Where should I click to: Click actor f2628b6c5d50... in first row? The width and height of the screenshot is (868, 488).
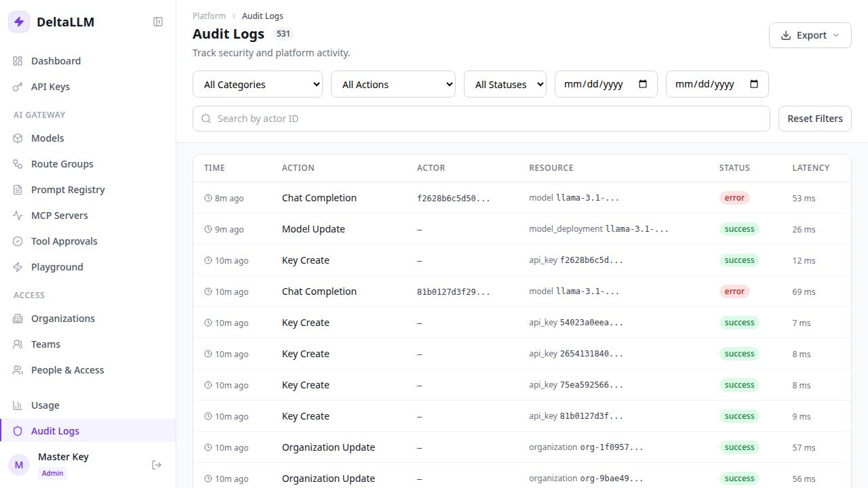[454, 199]
